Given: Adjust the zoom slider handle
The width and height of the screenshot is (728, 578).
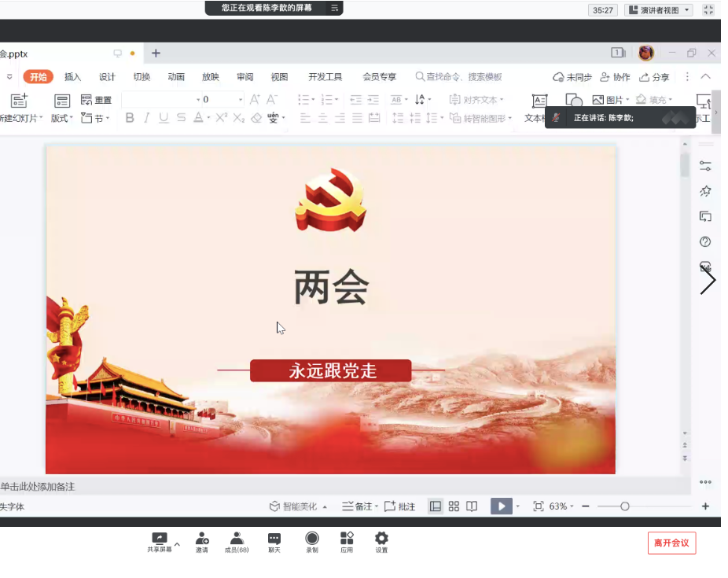Looking at the screenshot, I should point(625,506).
